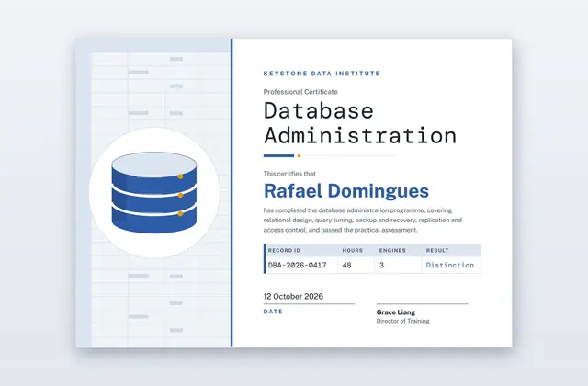Click the signatory name 'Grace Liang'
Screen dimensions: 588x386
click(396, 312)
